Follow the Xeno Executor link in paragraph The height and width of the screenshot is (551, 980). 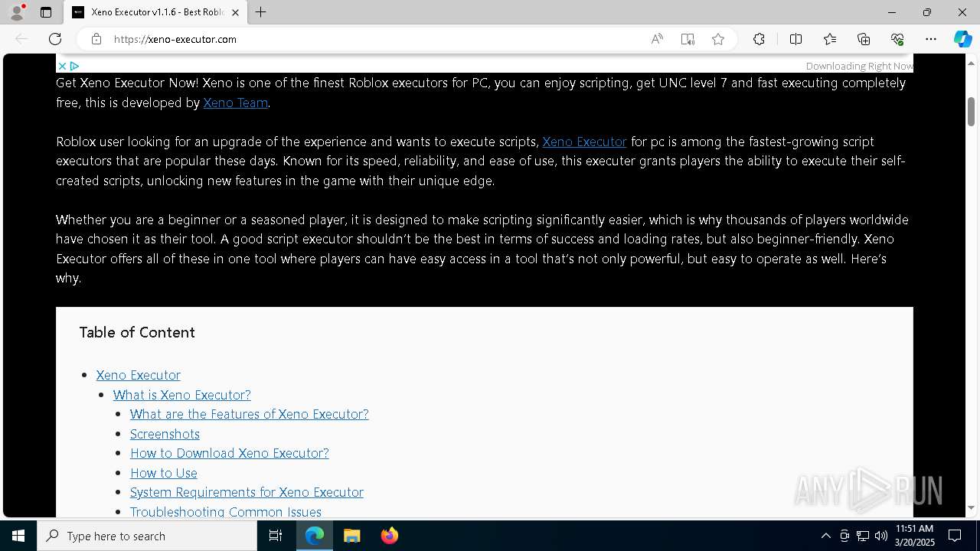(x=584, y=142)
